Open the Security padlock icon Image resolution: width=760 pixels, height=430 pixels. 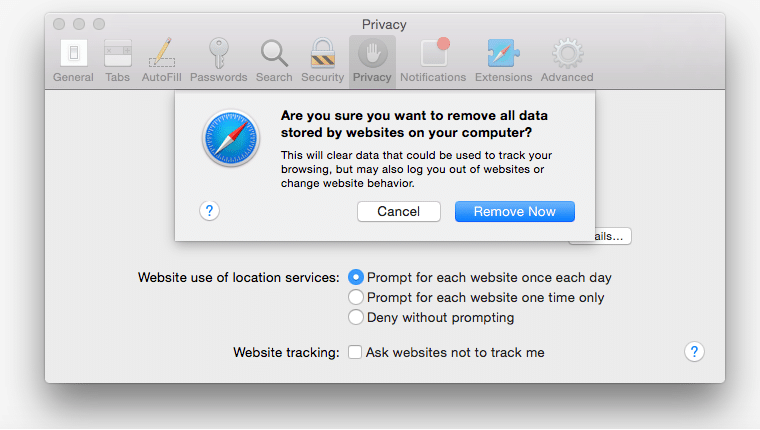pyautogui.click(x=323, y=53)
